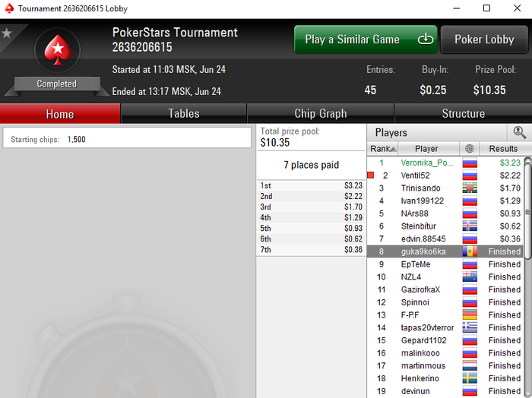Screen dimensions: 532x398
Task: Click the globe country column header
Action: (x=470, y=148)
